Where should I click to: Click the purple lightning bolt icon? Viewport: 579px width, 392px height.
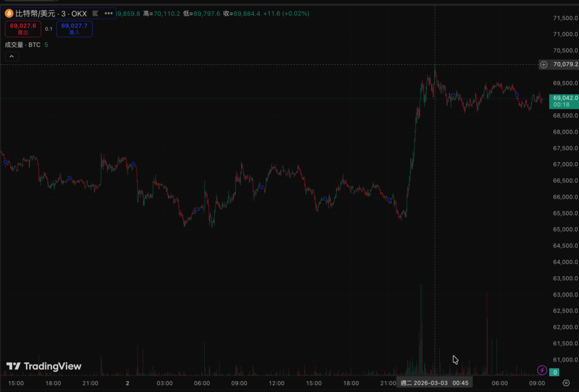click(x=542, y=371)
